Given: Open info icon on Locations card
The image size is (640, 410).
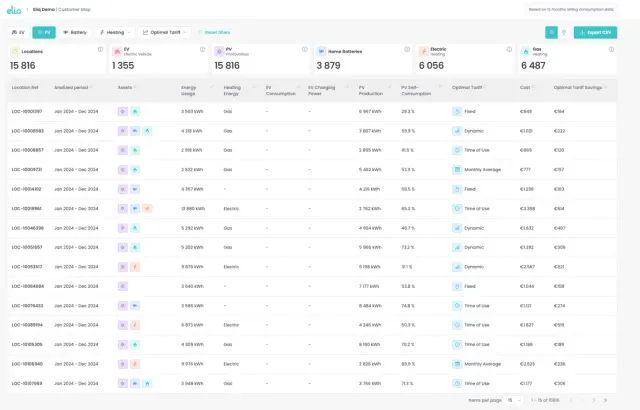Looking at the screenshot, I should click(x=100, y=49).
